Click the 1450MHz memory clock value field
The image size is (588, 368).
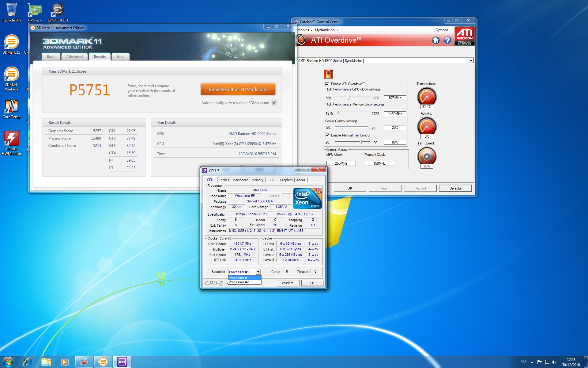click(x=395, y=114)
